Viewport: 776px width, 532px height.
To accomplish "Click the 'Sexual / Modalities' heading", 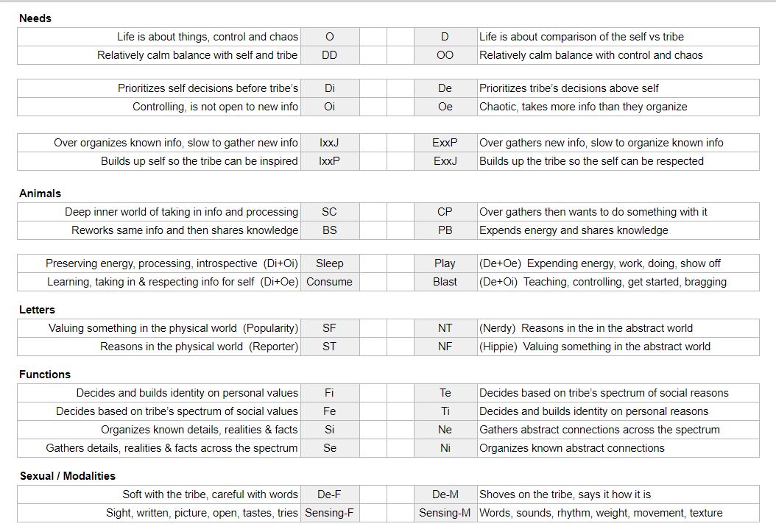I will pos(67,476).
